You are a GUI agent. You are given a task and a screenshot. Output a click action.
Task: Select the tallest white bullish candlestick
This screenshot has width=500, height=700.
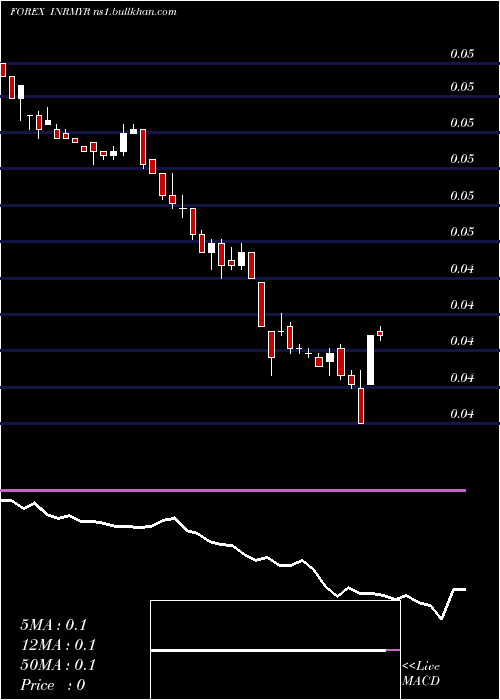click(371, 360)
